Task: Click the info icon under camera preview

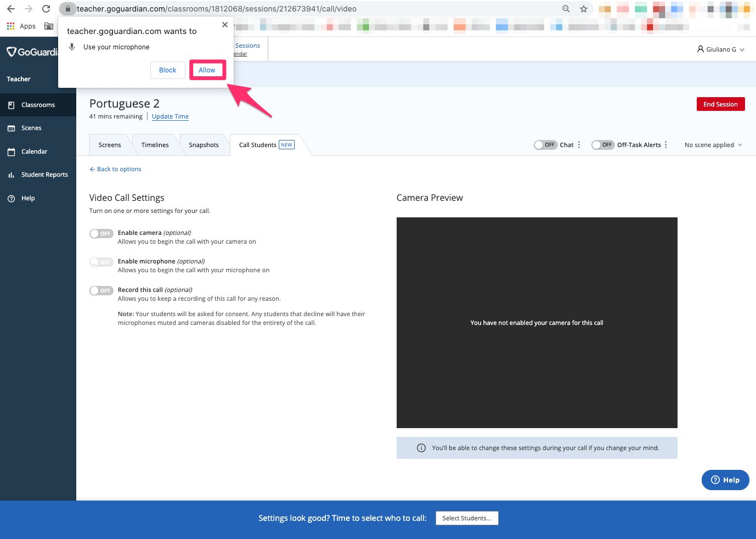Action: (x=421, y=448)
